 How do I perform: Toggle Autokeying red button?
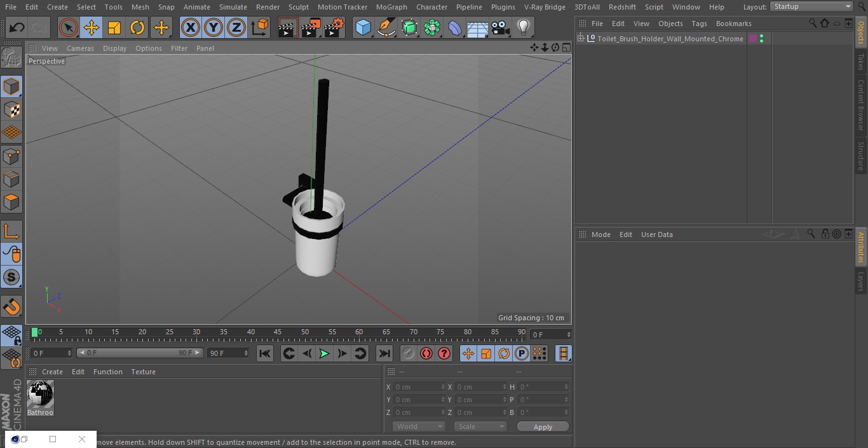pos(426,353)
